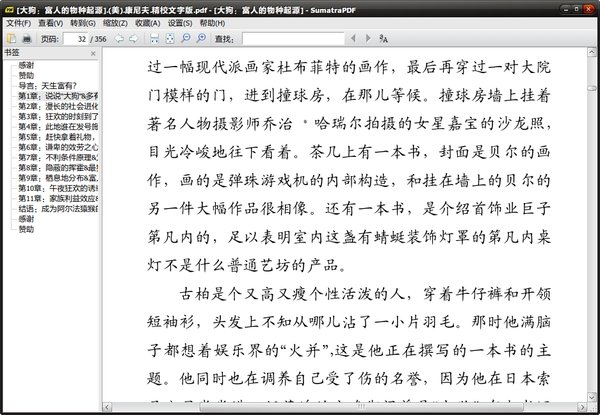Open the 查看(V) menu

pyautogui.click(x=51, y=23)
